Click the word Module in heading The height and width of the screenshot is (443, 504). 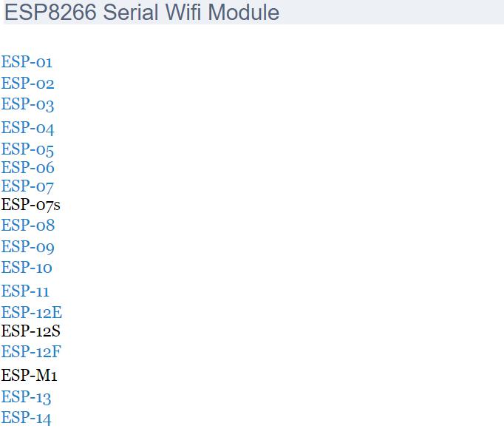click(x=244, y=13)
